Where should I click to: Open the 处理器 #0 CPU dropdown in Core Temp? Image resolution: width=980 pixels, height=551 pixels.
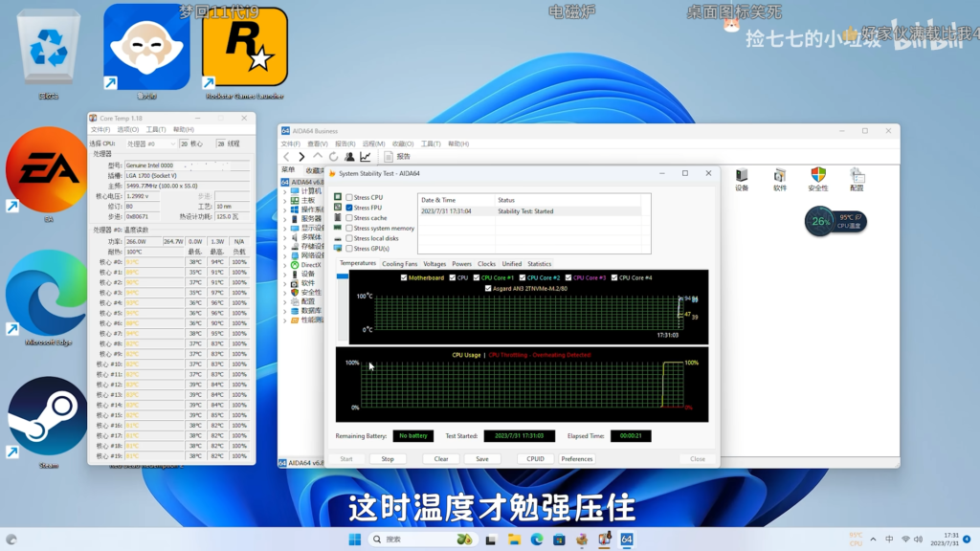(x=150, y=143)
